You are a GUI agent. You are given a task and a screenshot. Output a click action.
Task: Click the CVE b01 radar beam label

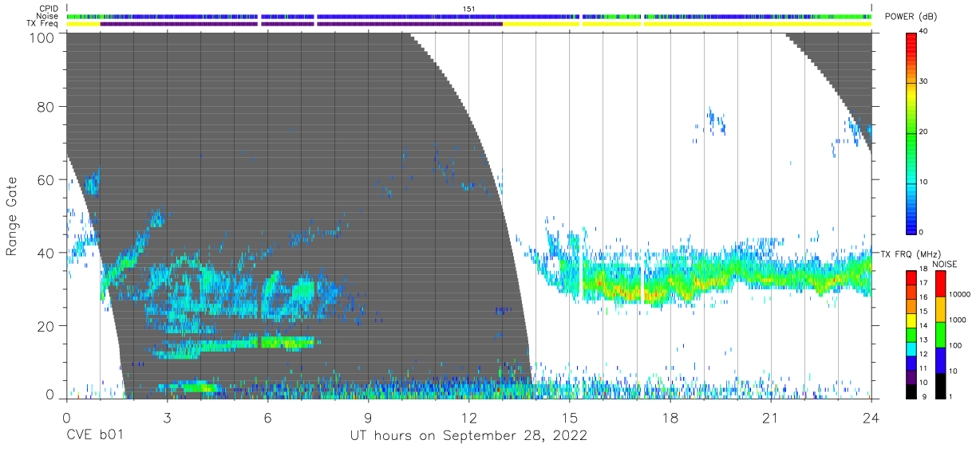pyautogui.click(x=94, y=435)
